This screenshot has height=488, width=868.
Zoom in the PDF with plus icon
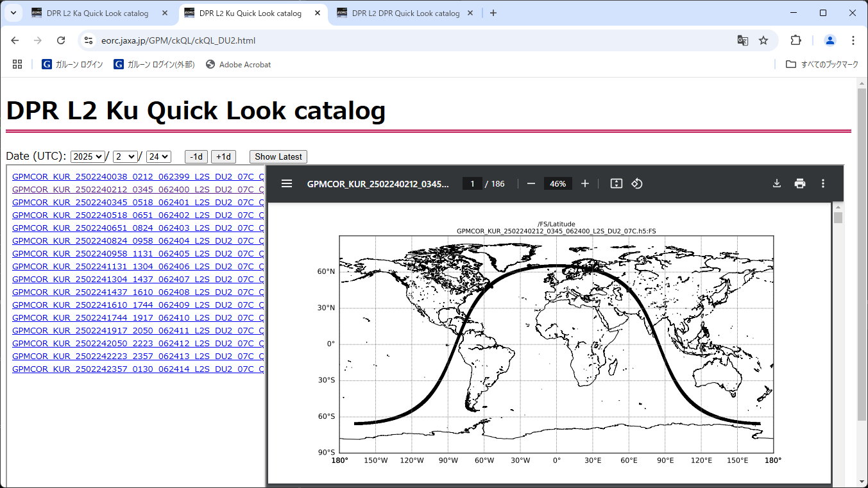coord(585,183)
